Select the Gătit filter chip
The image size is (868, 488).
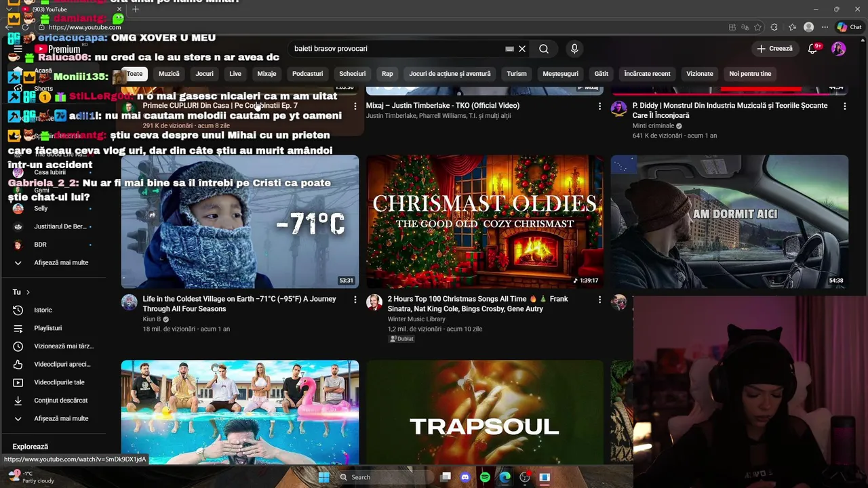click(x=601, y=74)
